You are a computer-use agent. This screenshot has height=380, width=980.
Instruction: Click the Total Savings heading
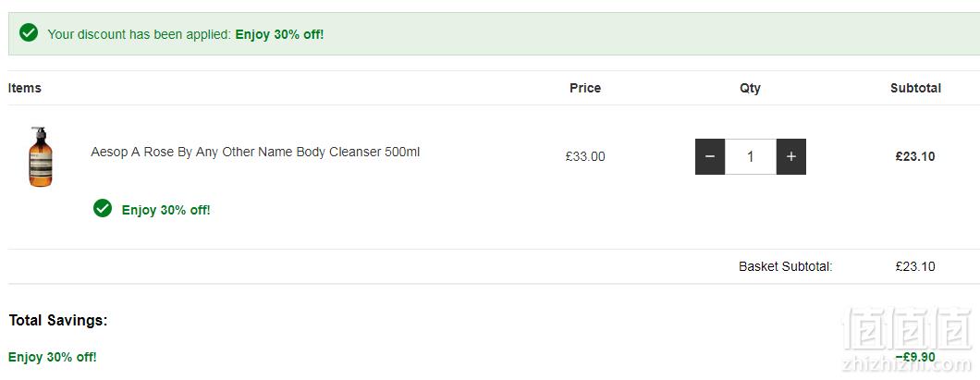point(58,321)
